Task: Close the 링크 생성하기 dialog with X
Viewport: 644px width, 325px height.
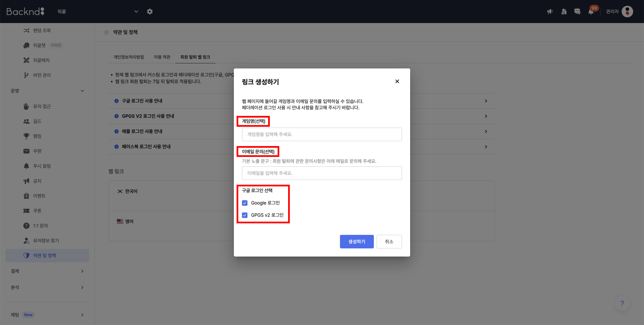Action: [x=397, y=81]
